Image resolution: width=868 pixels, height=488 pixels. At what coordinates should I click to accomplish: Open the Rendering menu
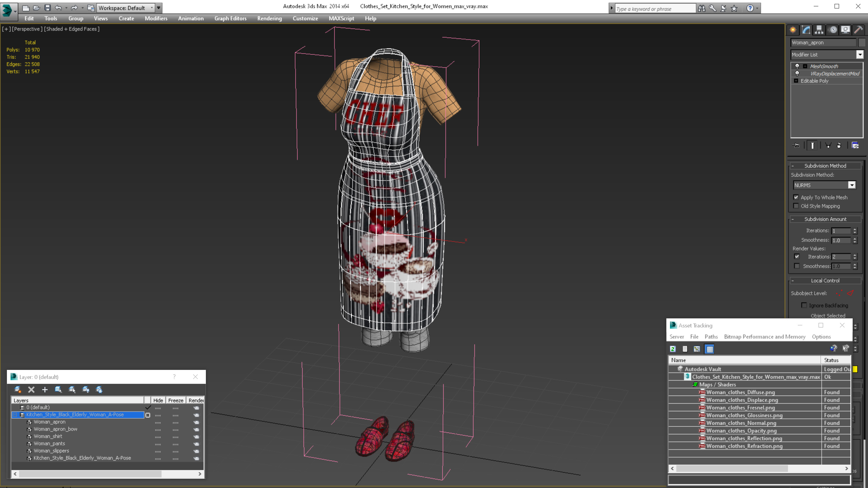pos(269,18)
